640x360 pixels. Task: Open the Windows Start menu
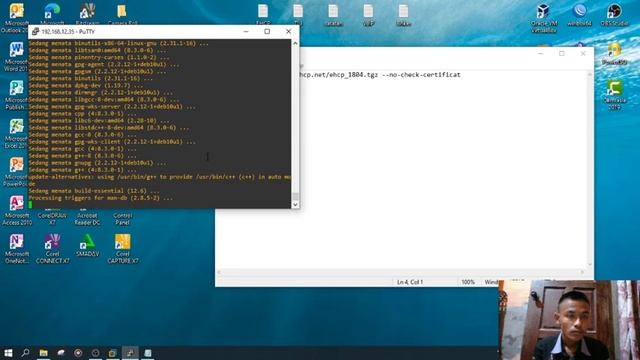8,353
